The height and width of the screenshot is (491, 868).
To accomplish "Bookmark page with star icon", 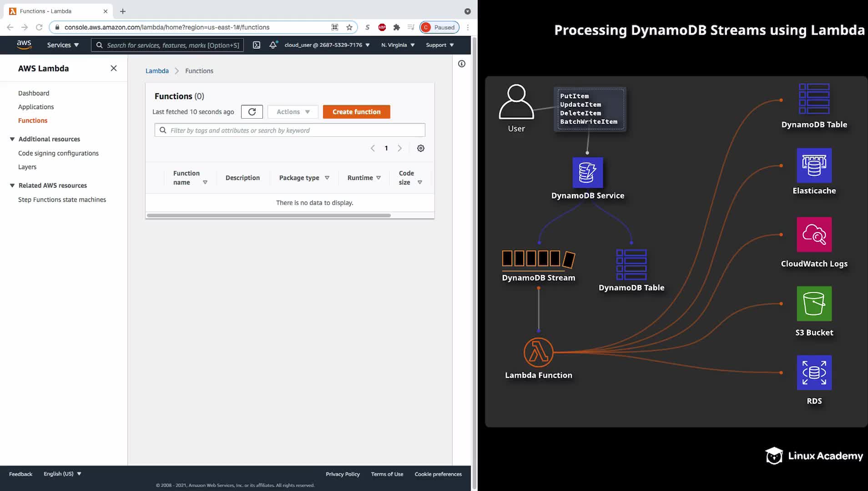I will click(x=349, y=27).
